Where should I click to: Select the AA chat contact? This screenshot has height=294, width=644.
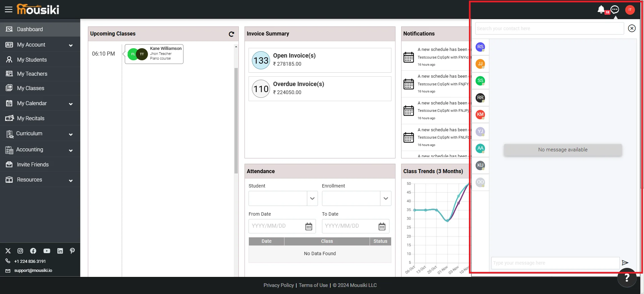(x=480, y=148)
